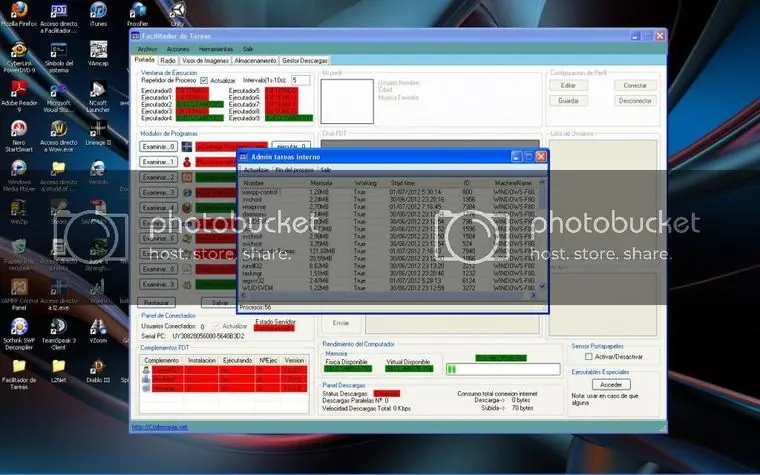The width and height of the screenshot is (760, 475).
Task: Switch to the Radio tab
Action: 168,61
